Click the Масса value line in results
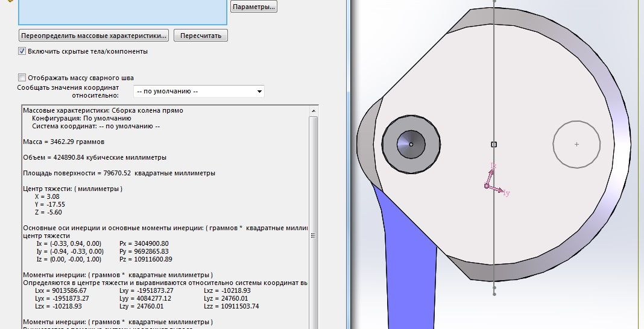This screenshot has width=644, height=329. click(x=63, y=142)
